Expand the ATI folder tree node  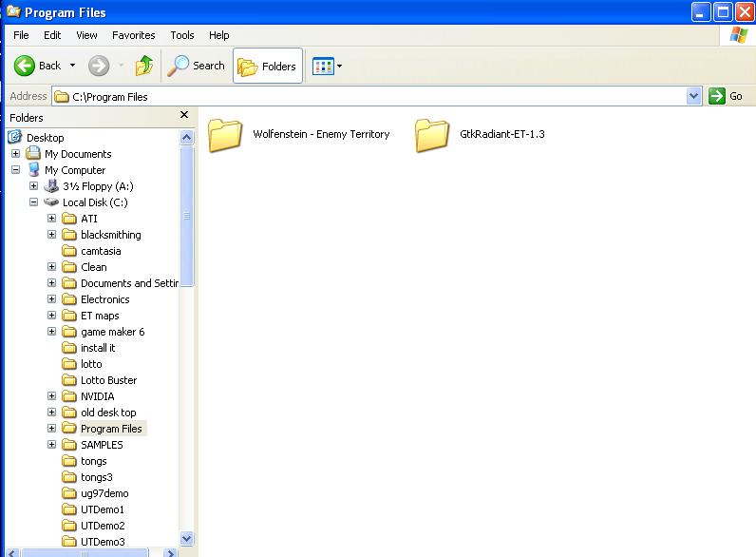[x=52, y=219]
